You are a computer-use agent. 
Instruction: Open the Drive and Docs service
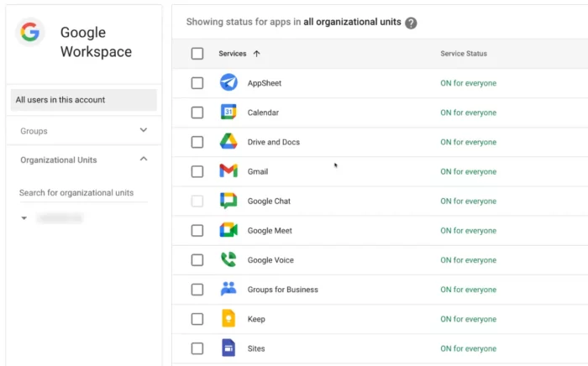[273, 142]
